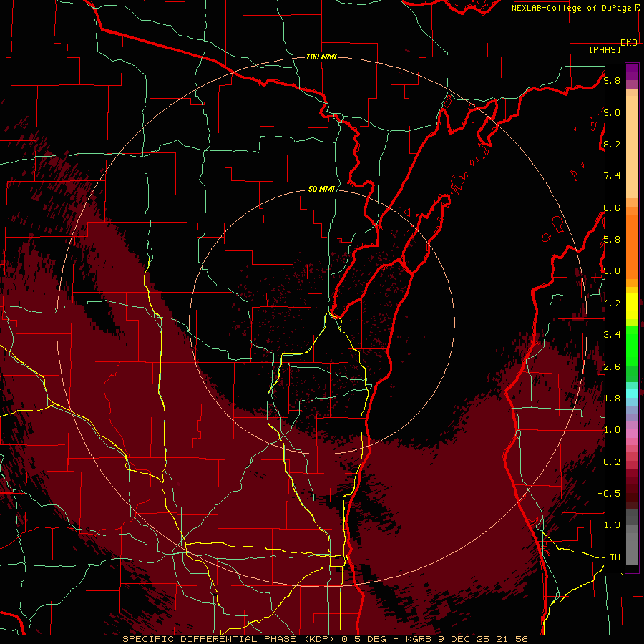Screen dimensions: 644x644
Task: Click the 6.6 scale value
Action: click(x=612, y=208)
